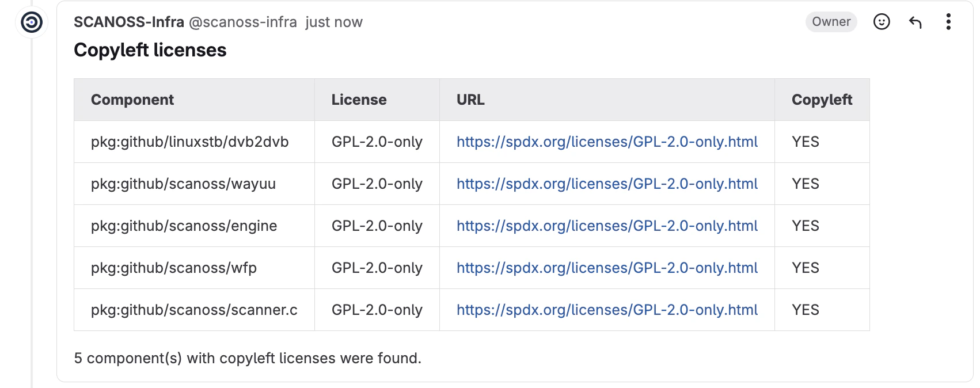Open the SPDX link in the scanoss/wayuu row
This screenshot has height=388, width=980.
click(607, 184)
